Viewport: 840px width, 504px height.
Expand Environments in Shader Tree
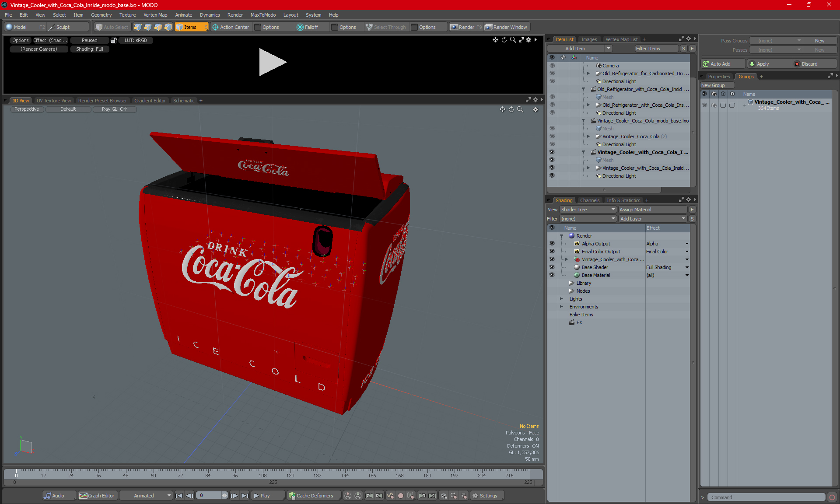561,307
